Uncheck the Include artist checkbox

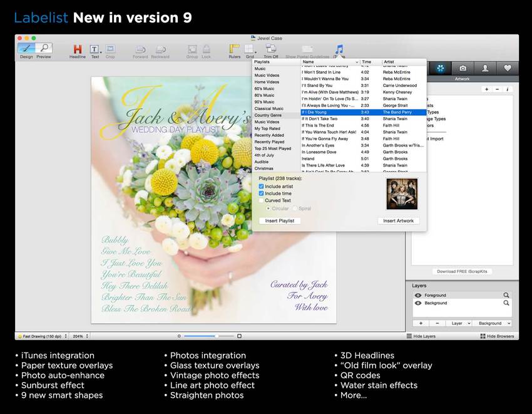262,187
